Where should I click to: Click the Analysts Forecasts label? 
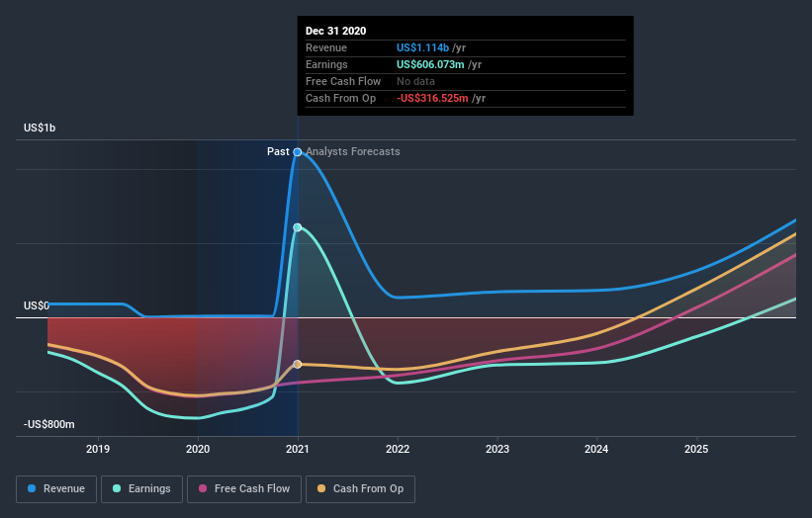(x=353, y=151)
